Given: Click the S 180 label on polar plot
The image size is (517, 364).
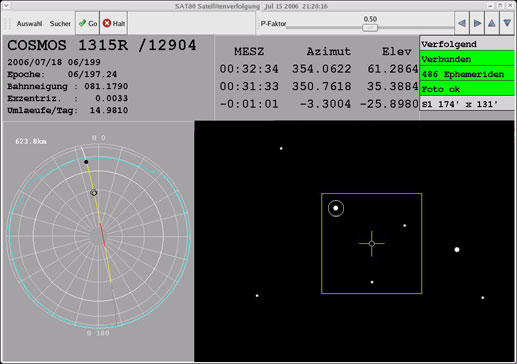Looking at the screenshot, I should click(98, 333).
